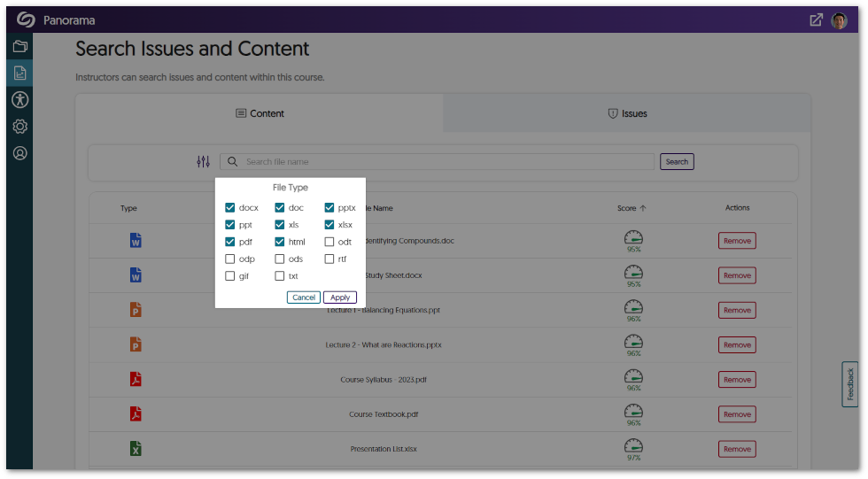
Task: Check the ods file type
Action: pos(280,259)
